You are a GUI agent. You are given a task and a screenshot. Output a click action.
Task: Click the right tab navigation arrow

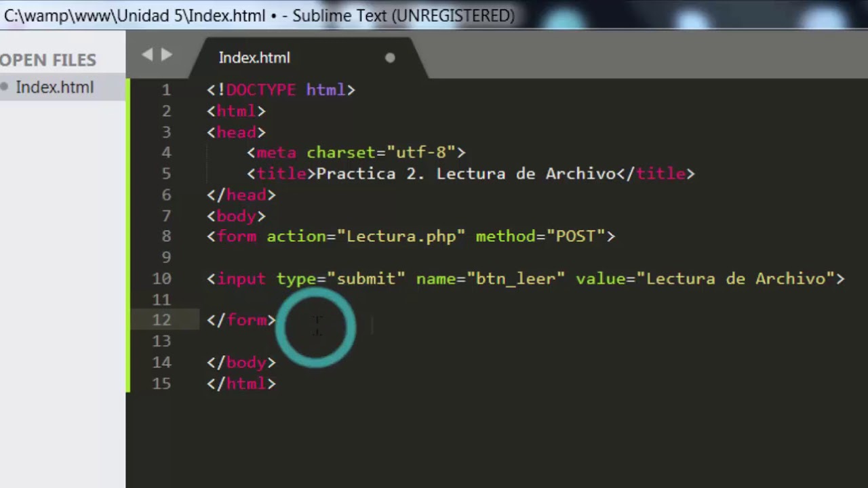point(167,56)
